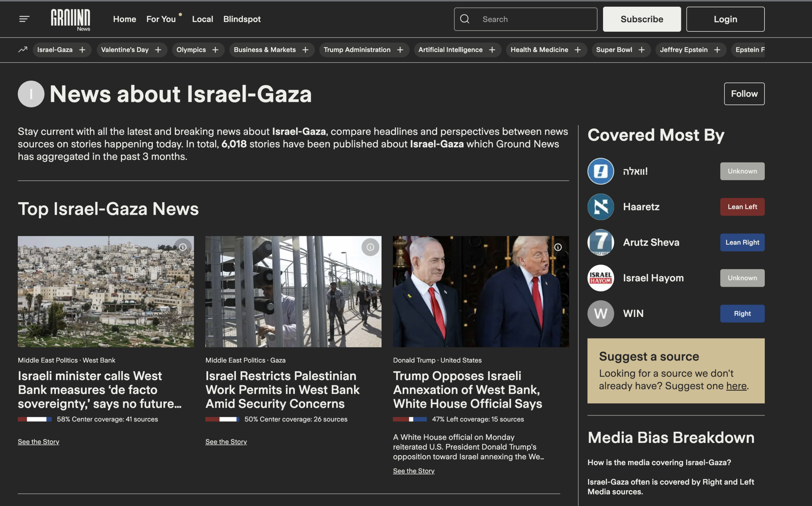The height and width of the screenshot is (506, 812).
Task: Click the Ground News logo
Action: pyautogui.click(x=71, y=20)
